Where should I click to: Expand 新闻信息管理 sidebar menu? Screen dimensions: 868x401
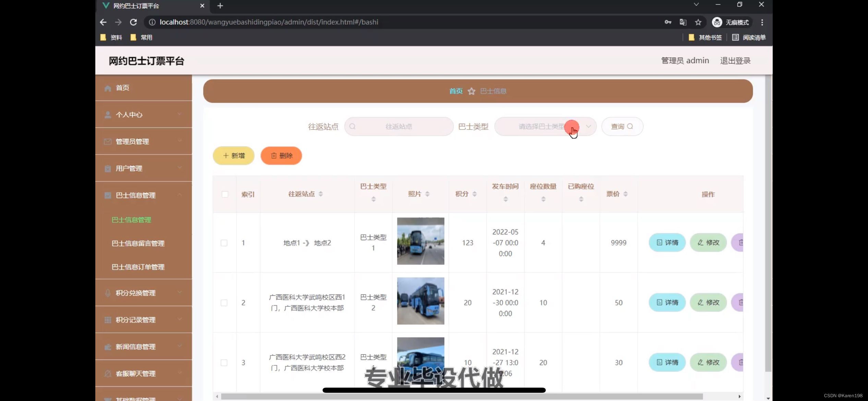[144, 347]
